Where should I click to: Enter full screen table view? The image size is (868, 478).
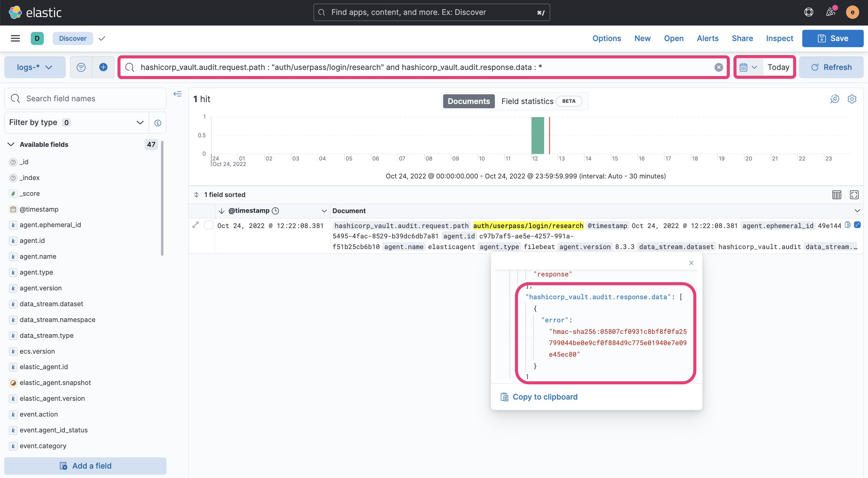point(854,195)
